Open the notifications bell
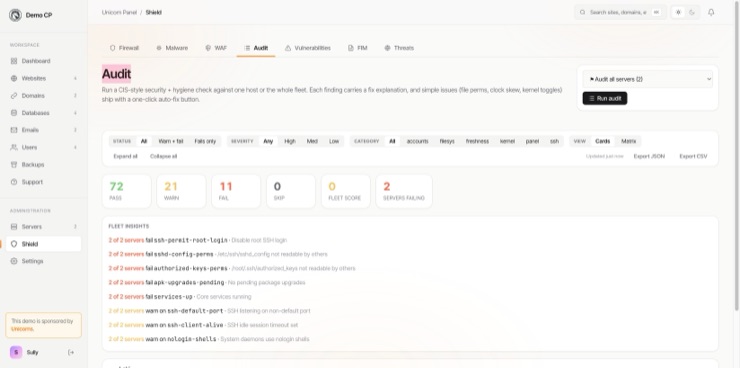The width and height of the screenshot is (740, 368). coord(711,12)
